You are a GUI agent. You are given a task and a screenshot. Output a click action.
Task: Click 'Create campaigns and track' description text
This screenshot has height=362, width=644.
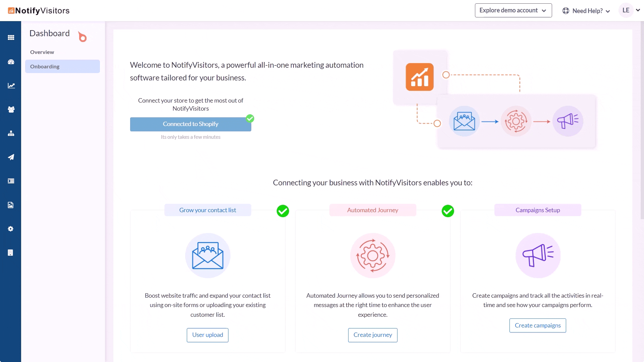[538, 300]
